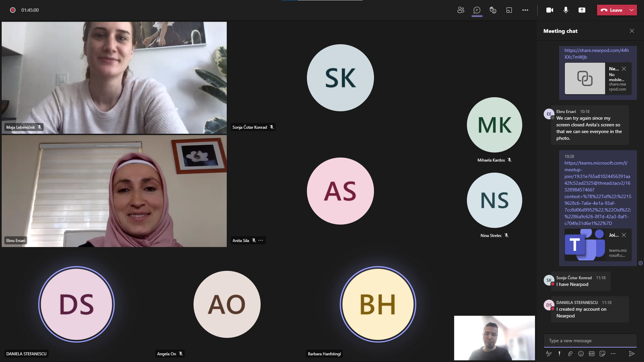Dismiss the Nearpod link preview card
This screenshot has height=362, width=644.
(624, 69)
